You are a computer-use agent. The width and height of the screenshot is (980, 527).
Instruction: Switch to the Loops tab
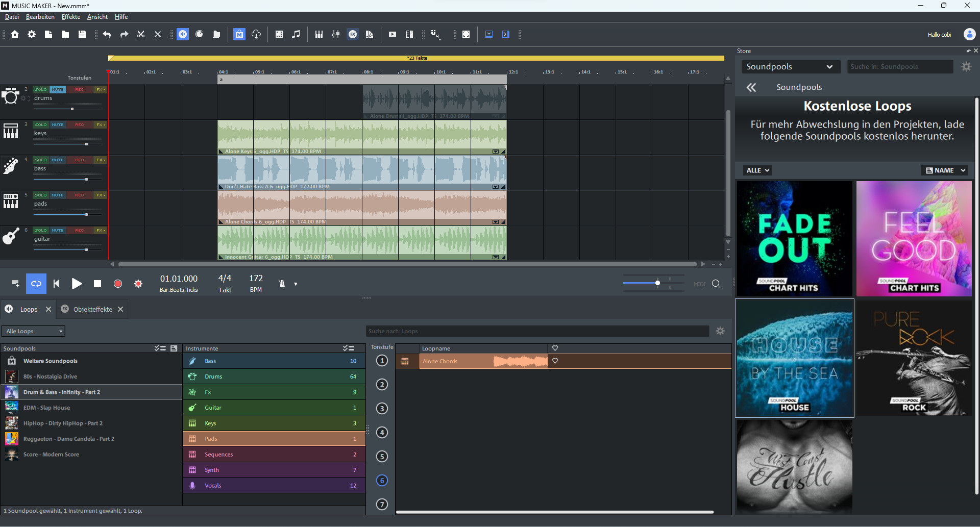[x=29, y=309]
